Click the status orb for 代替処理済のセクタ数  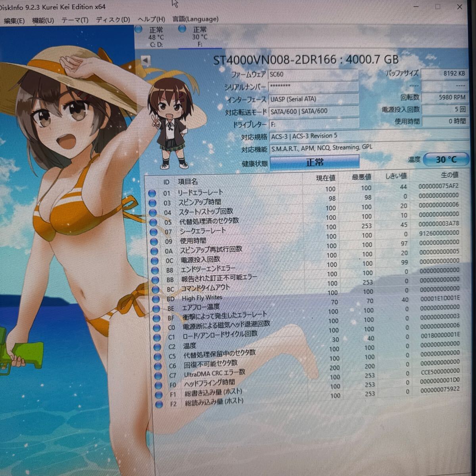coord(154,222)
